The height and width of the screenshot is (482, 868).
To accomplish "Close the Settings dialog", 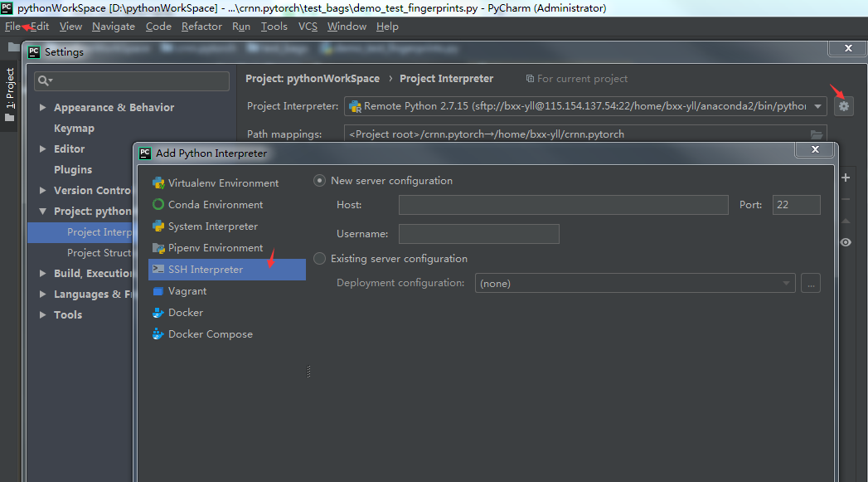I will 848,48.
